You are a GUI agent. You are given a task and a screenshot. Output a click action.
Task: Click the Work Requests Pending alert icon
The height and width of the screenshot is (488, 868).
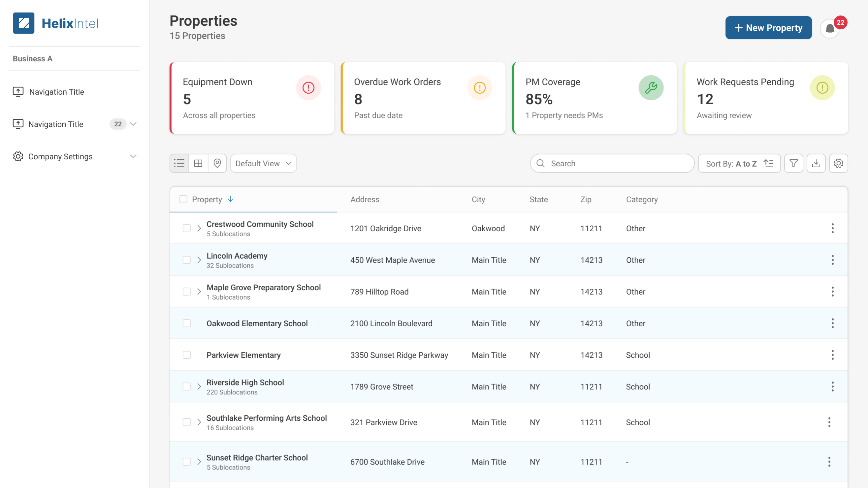point(822,88)
